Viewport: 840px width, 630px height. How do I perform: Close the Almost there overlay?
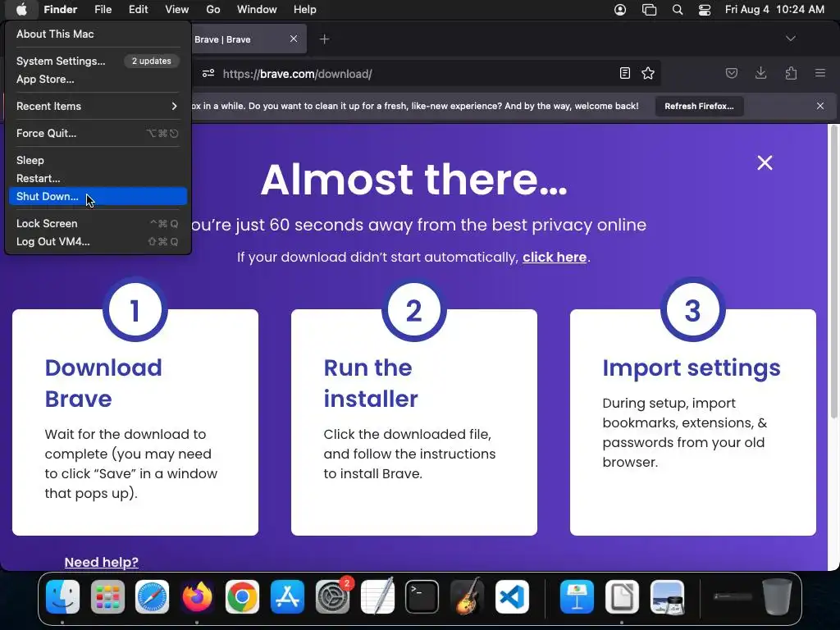pos(765,163)
